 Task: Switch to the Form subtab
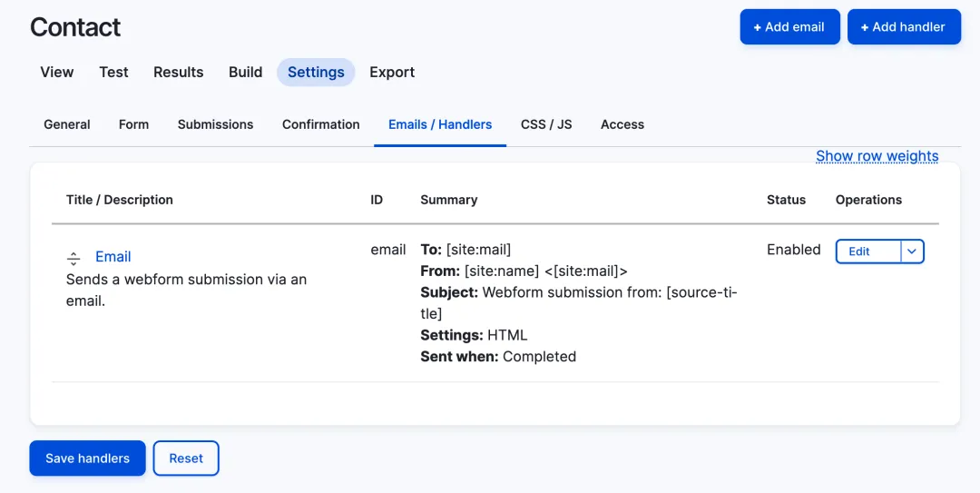[x=133, y=124]
